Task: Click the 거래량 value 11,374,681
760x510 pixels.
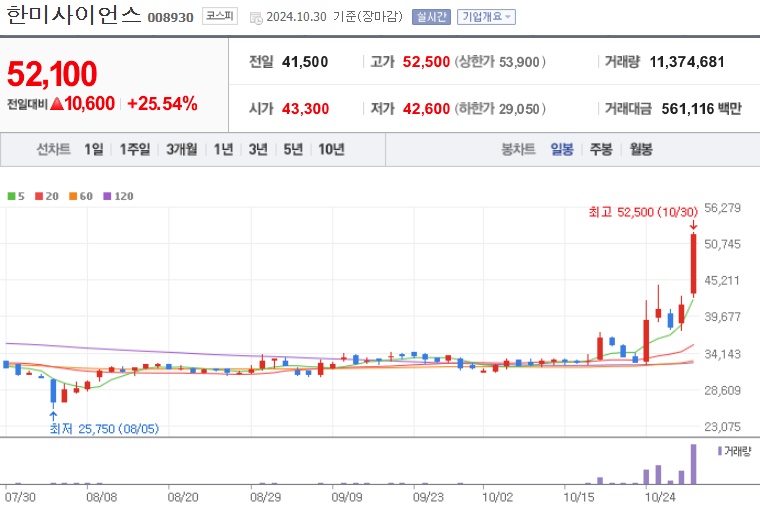Action: point(687,62)
